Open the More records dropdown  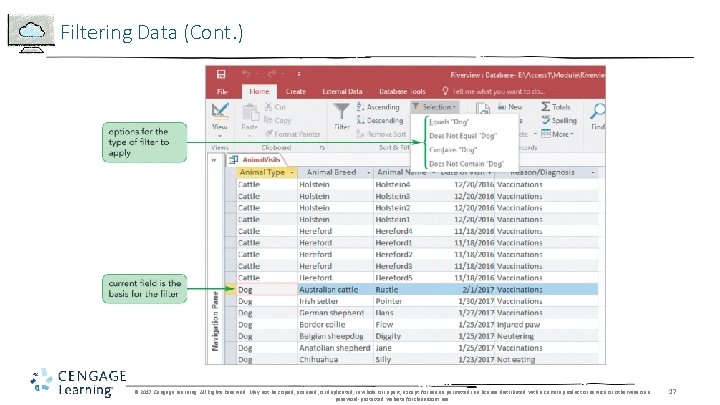click(x=557, y=134)
